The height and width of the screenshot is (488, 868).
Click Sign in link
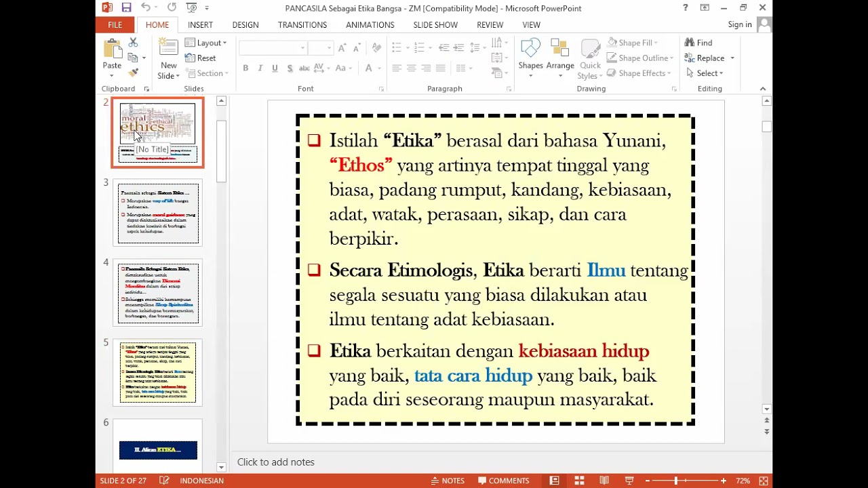point(740,24)
